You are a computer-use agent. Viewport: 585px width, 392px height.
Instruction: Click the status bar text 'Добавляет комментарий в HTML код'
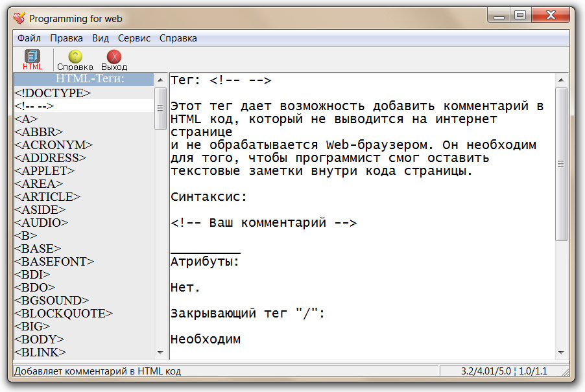point(97,371)
